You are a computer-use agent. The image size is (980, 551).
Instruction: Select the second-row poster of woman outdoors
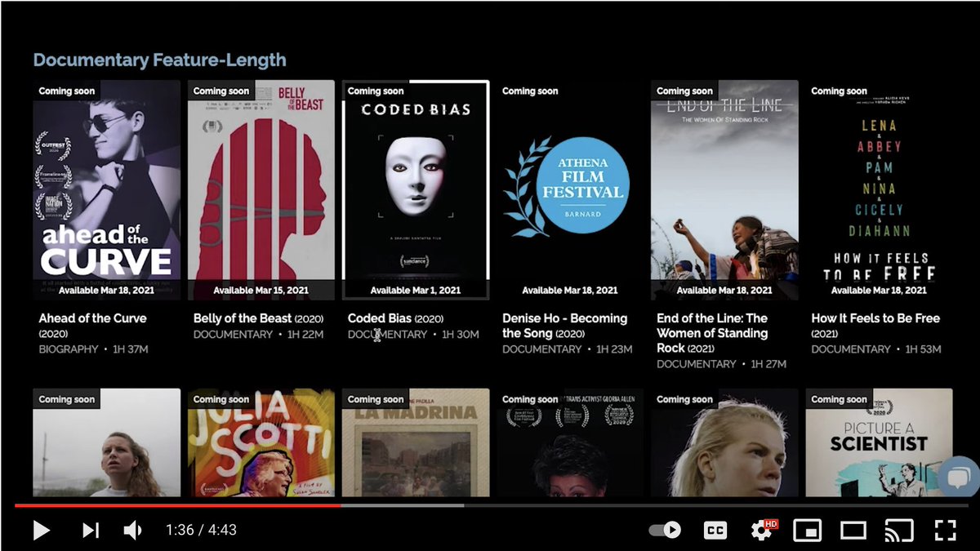pyautogui.click(x=106, y=442)
